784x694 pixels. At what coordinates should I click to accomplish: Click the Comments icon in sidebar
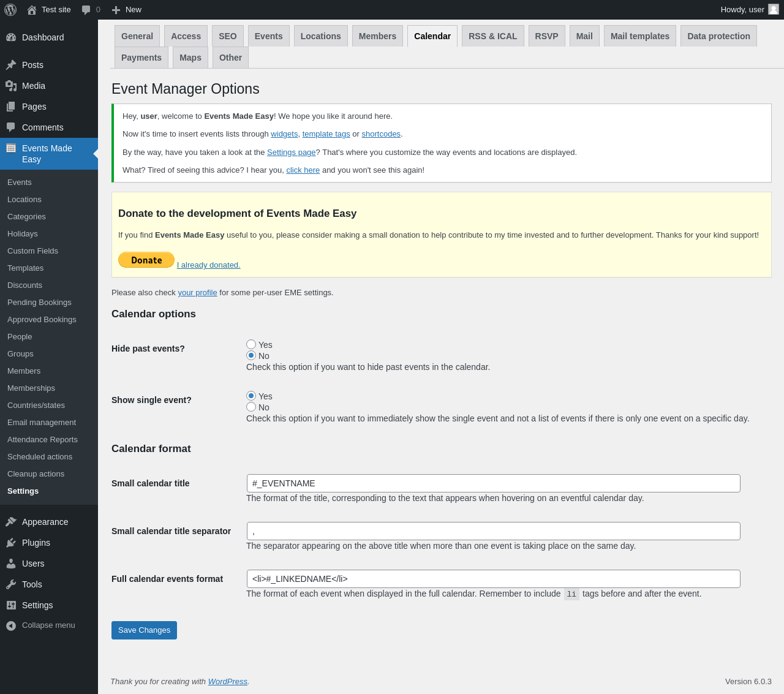11,127
